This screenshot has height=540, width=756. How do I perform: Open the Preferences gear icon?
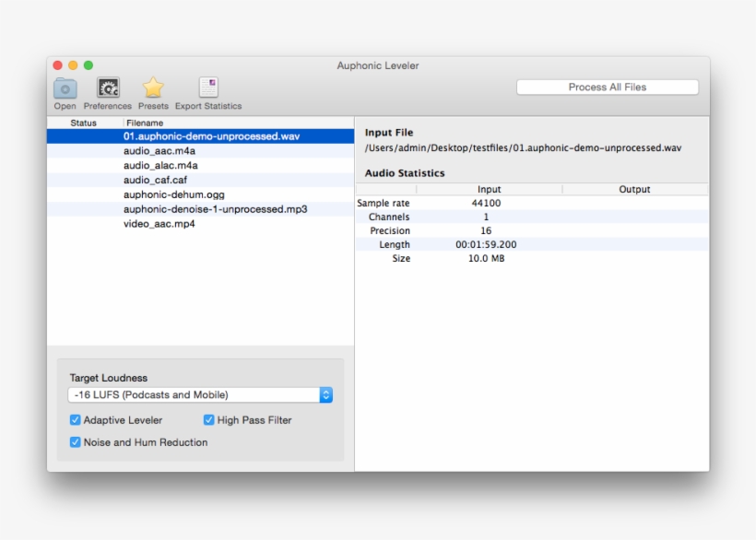[108, 88]
